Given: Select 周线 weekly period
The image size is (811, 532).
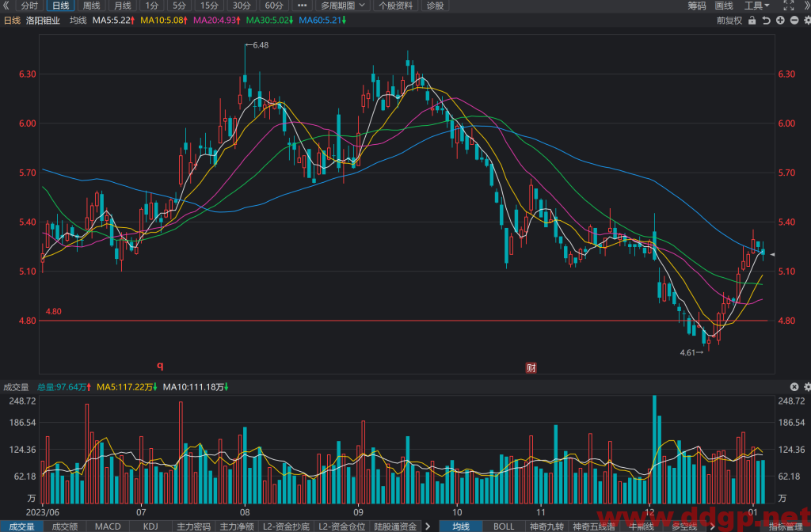Looking at the screenshot, I should pyautogui.click(x=92, y=6).
